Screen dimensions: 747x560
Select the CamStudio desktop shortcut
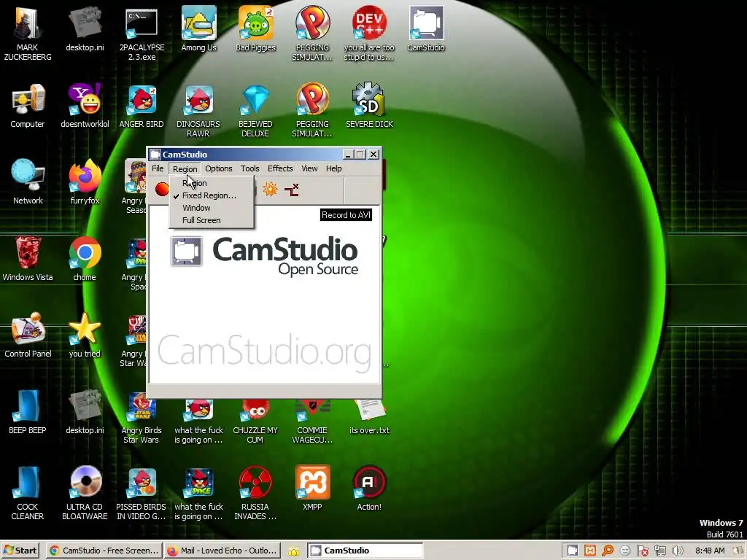(x=426, y=29)
